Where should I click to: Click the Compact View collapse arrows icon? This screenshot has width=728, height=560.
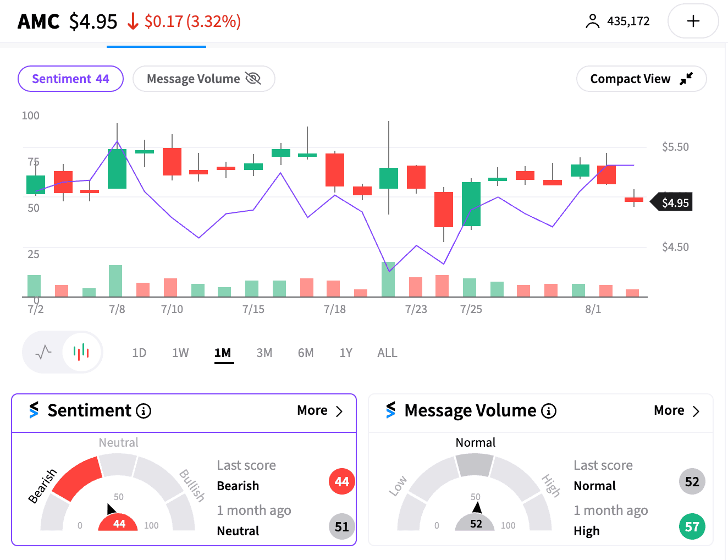[686, 79]
